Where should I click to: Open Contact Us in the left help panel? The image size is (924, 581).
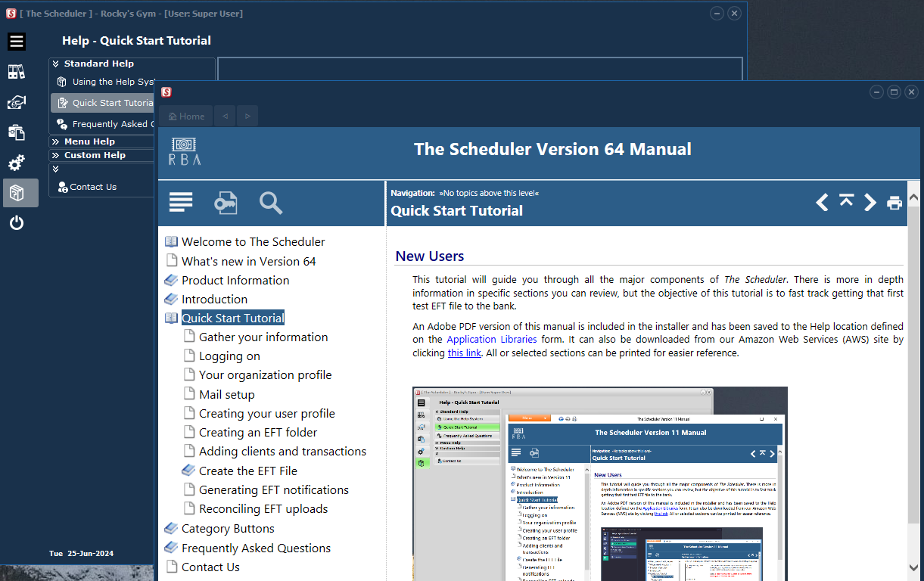point(87,187)
